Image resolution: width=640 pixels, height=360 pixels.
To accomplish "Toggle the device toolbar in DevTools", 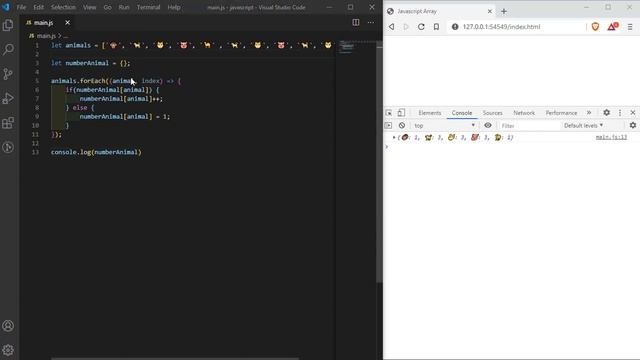I will coord(401,113).
